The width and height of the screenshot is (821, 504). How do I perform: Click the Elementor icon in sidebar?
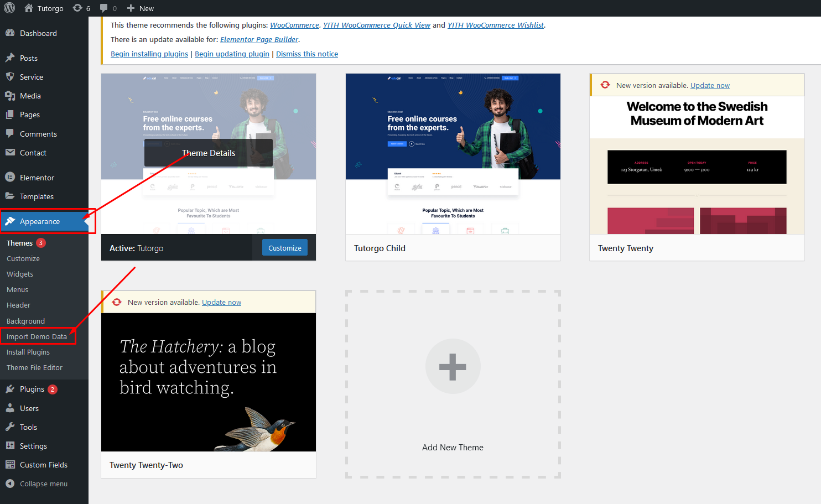10,178
